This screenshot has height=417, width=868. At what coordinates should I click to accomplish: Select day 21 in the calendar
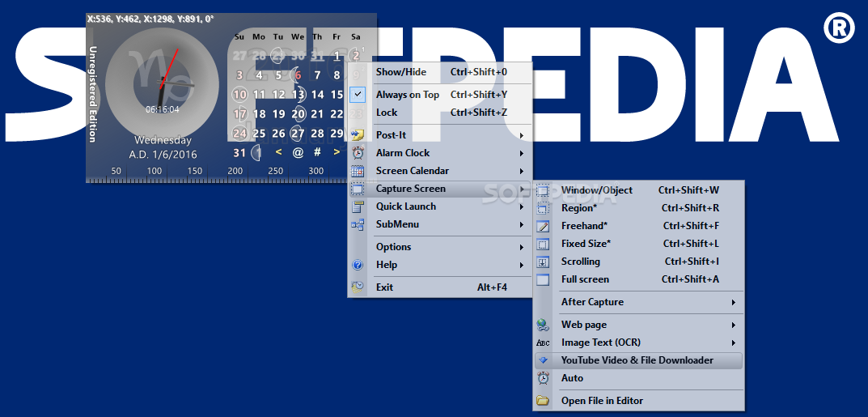click(317, 114)
